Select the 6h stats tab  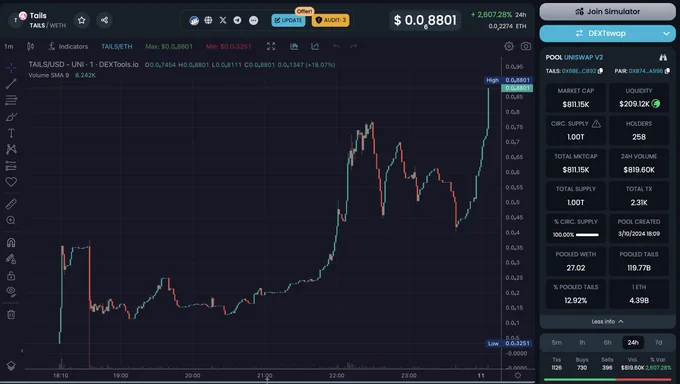point(608,342)
